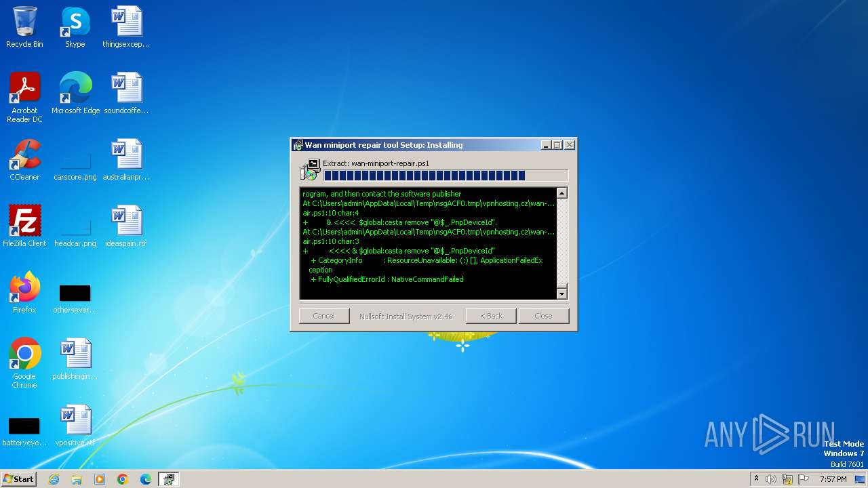Click the Setup disc icon beside progress
Viewport: 868px width, 488px height.
point(310,170)
